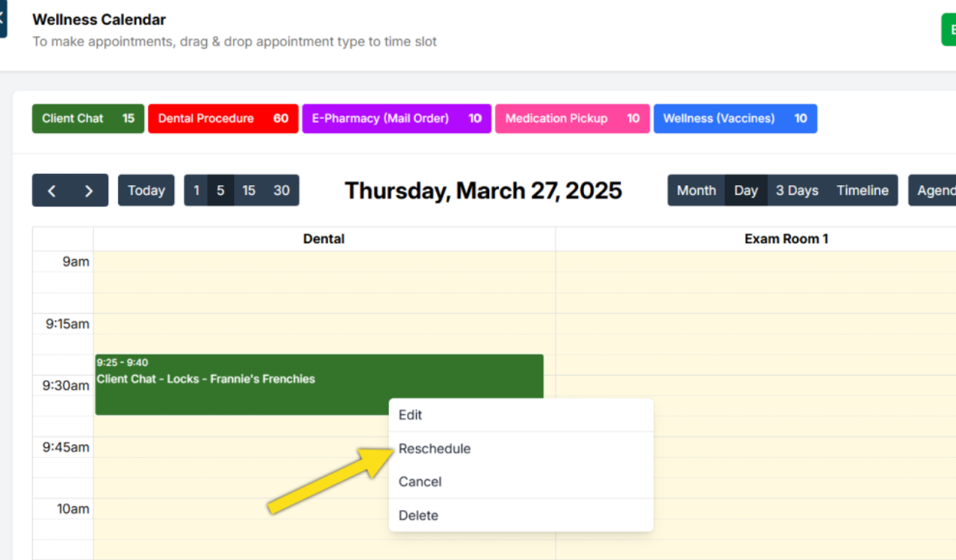Choose Cancel from the context menu
The image size is (956, 560).
coord(420,482)
